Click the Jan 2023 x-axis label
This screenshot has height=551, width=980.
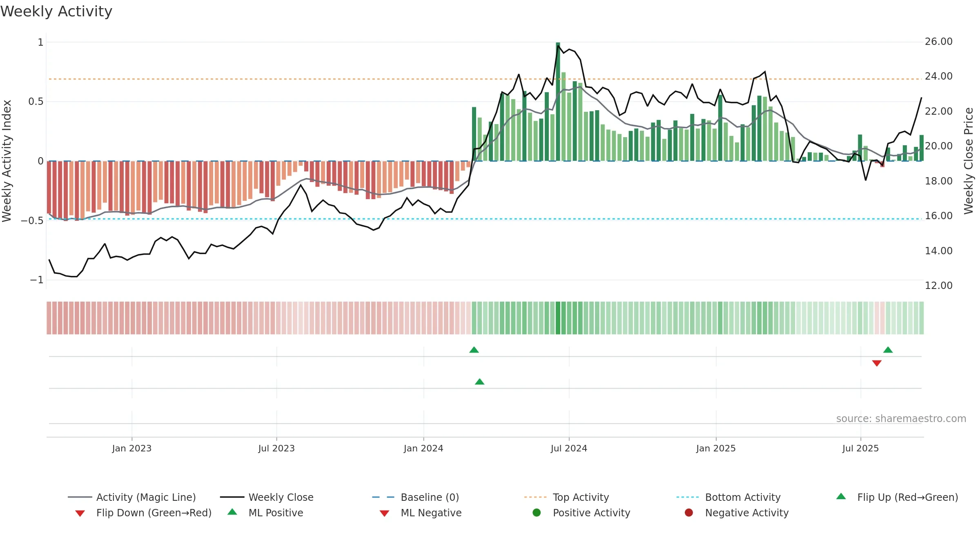pos(132,449)
